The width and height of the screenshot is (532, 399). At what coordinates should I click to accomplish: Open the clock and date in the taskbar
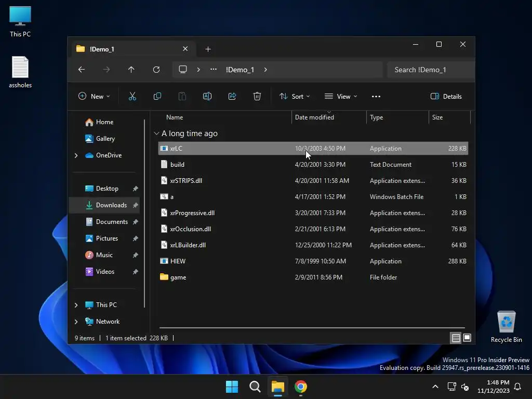(x=494, y=387)
